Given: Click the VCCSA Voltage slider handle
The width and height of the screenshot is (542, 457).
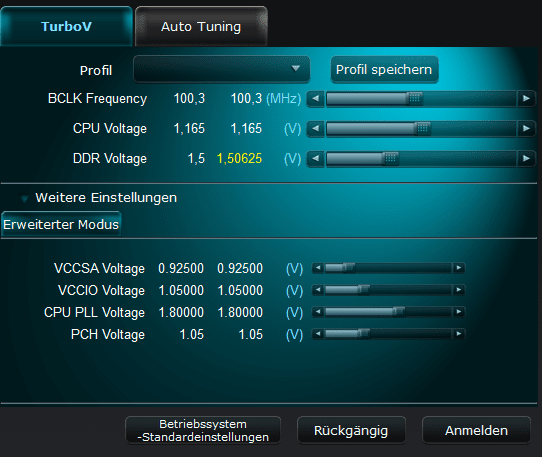Looking at the screenshot, I should [348, 268].
